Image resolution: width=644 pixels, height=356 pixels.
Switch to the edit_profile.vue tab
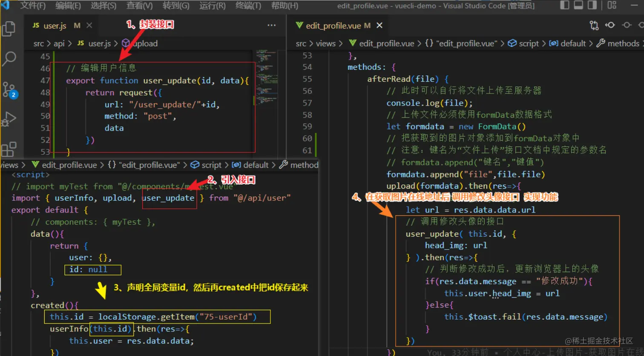[x=333, y=26]
